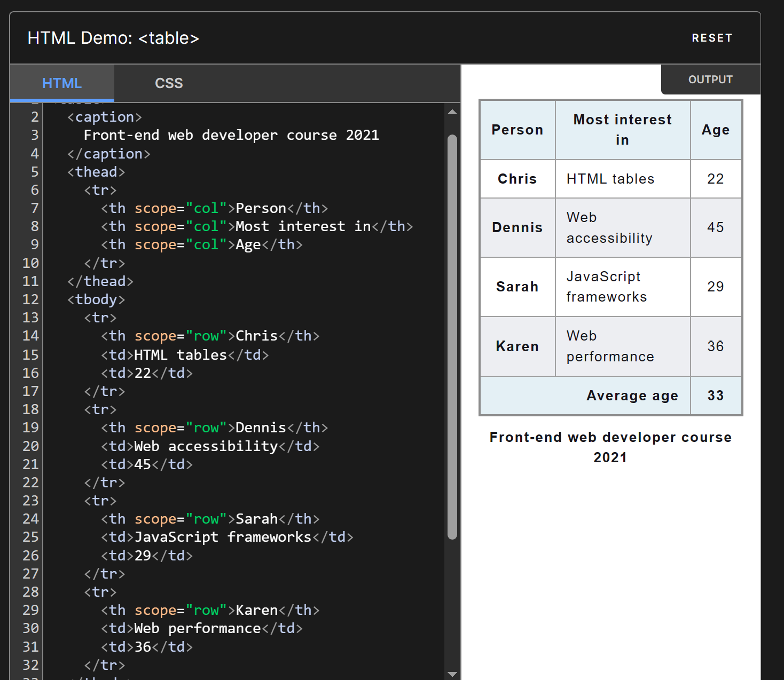
Task: Select the HTML tab
Action: pyautogui.click(x=61, y=83)
